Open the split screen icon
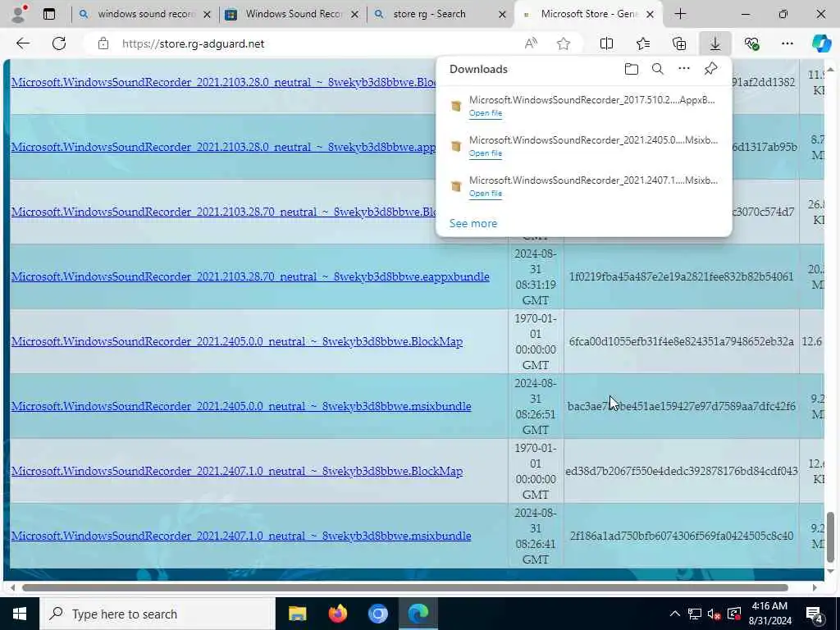Image resolution: width=840 pixels, height=630 pixels. tap(606, 43)
